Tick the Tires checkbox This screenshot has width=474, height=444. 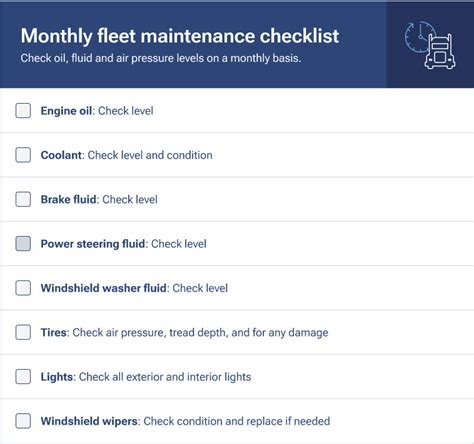(x=23, y=332)
